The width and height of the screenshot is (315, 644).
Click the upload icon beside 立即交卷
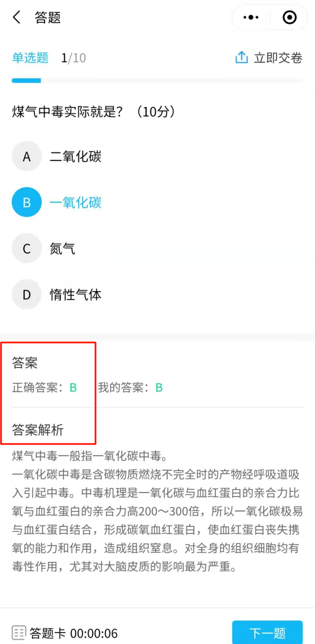242,57
